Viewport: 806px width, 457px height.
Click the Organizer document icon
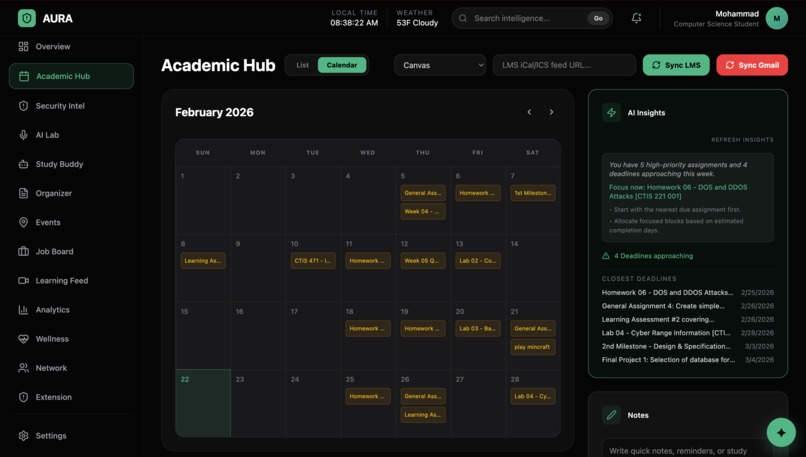coord(23,193)
